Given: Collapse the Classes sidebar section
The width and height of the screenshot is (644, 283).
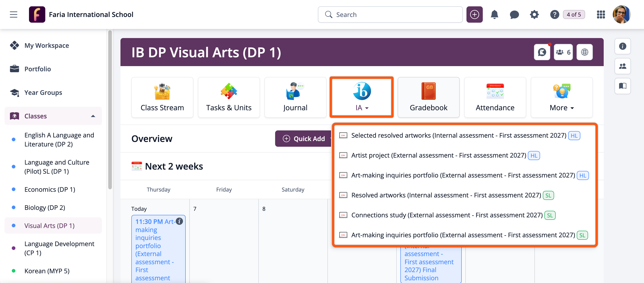Looking at the screenshot, I should (93, 116).
